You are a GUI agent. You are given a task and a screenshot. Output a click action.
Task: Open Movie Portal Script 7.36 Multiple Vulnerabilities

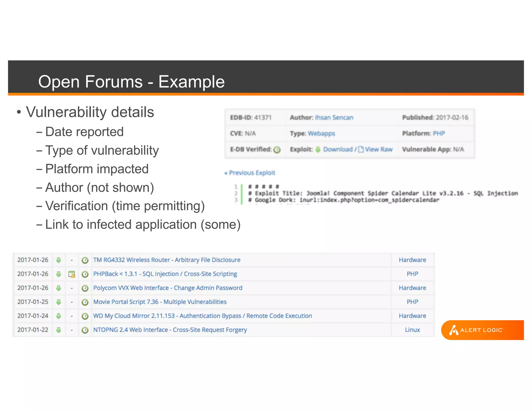pyautogui.click(x=160, y=302)
